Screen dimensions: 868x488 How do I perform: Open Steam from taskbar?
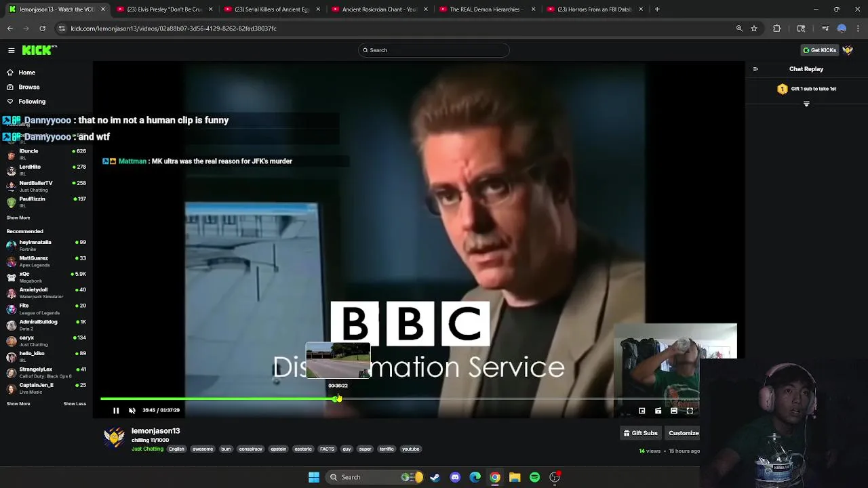click(x=435, y=477)
